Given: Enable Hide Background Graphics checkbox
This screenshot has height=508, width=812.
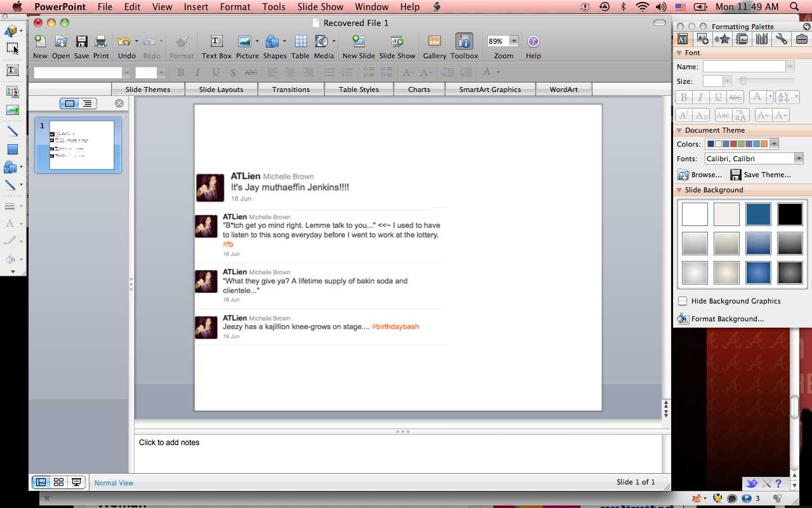Looking at the screenshot, I should click(x=683, y=301).
